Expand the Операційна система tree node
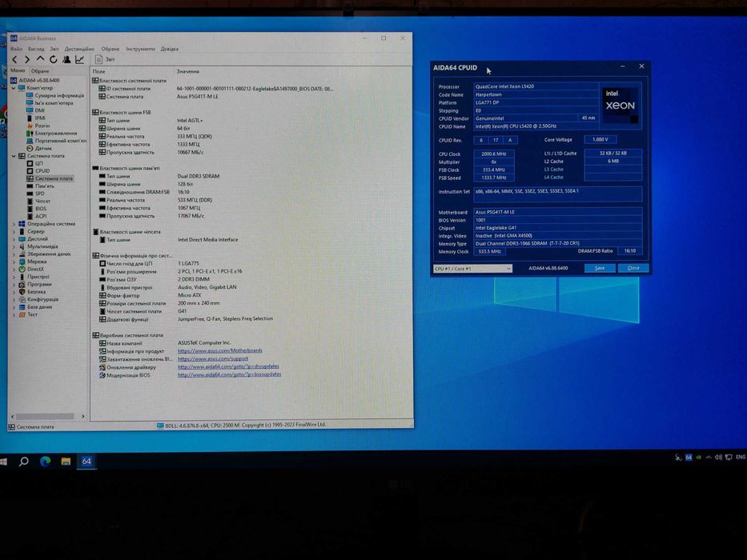 point(14,224)
